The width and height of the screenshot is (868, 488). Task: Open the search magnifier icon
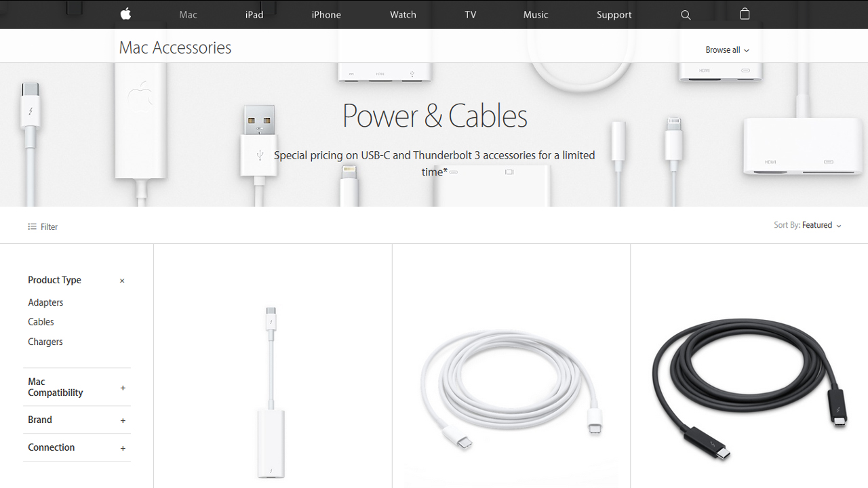click(686, 15)
